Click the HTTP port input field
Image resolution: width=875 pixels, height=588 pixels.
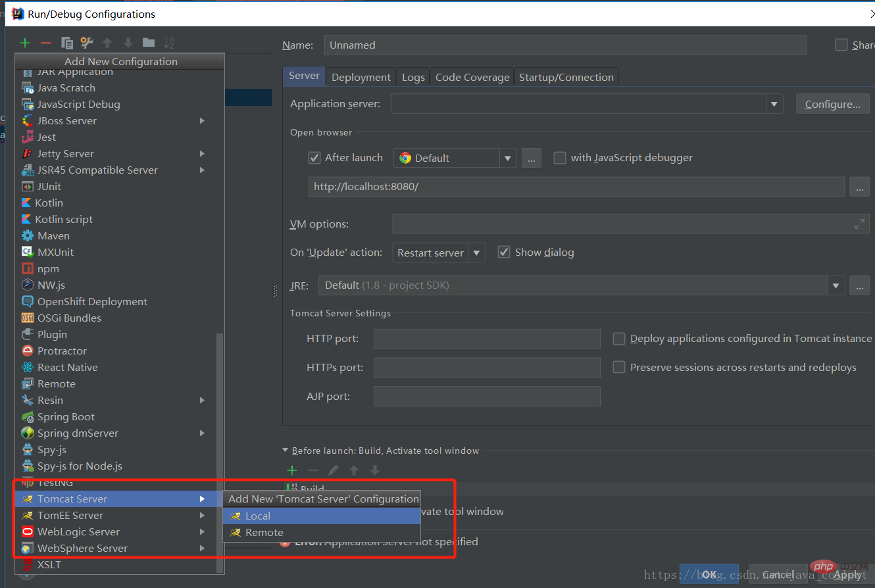point(487,339)
